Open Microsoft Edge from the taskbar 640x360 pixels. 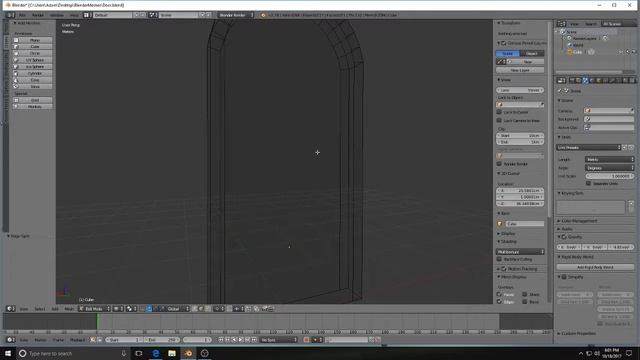click(x=156, y=353)
